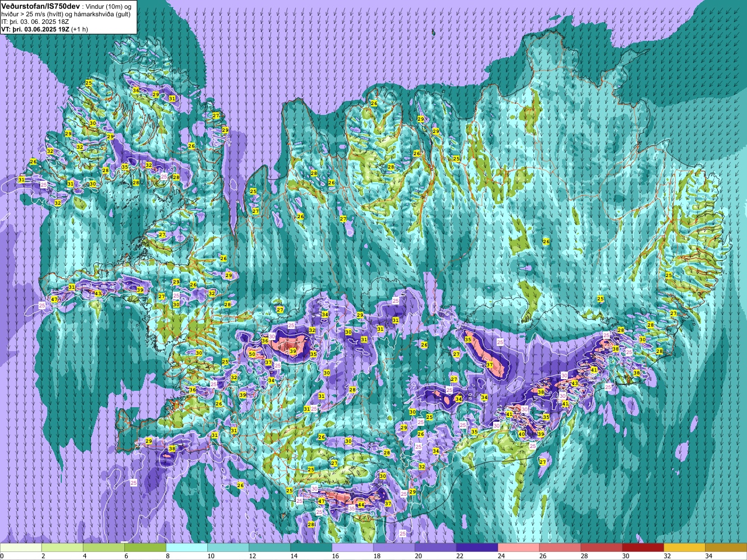Click the 26–28 m/s salmon legend swatch

point(560,548)
